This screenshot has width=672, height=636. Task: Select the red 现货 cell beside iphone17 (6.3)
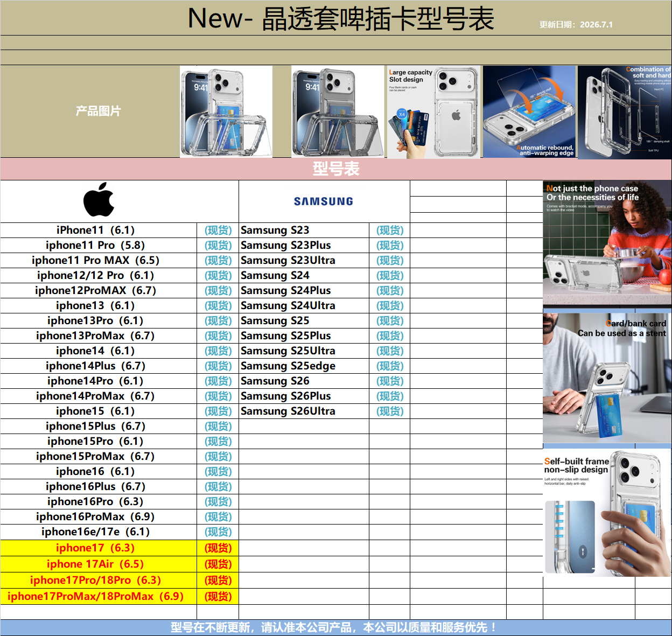tap(218, 548)
